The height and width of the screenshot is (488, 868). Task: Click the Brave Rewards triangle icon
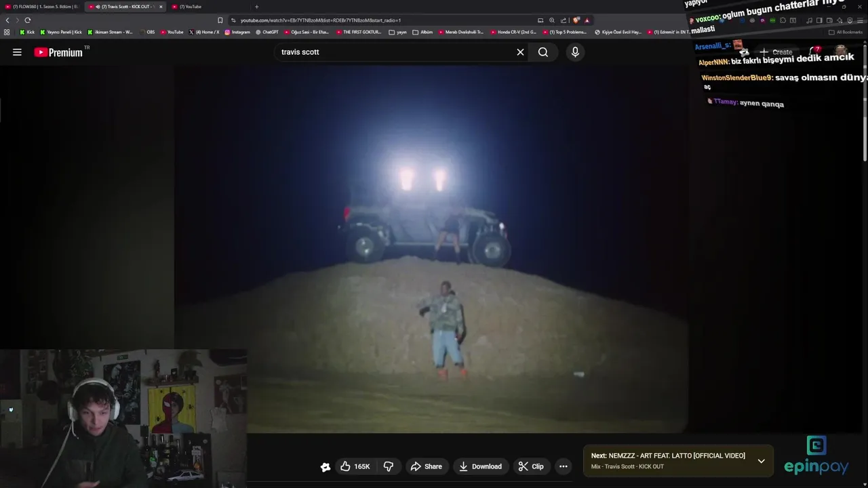[x=587, y=20]
